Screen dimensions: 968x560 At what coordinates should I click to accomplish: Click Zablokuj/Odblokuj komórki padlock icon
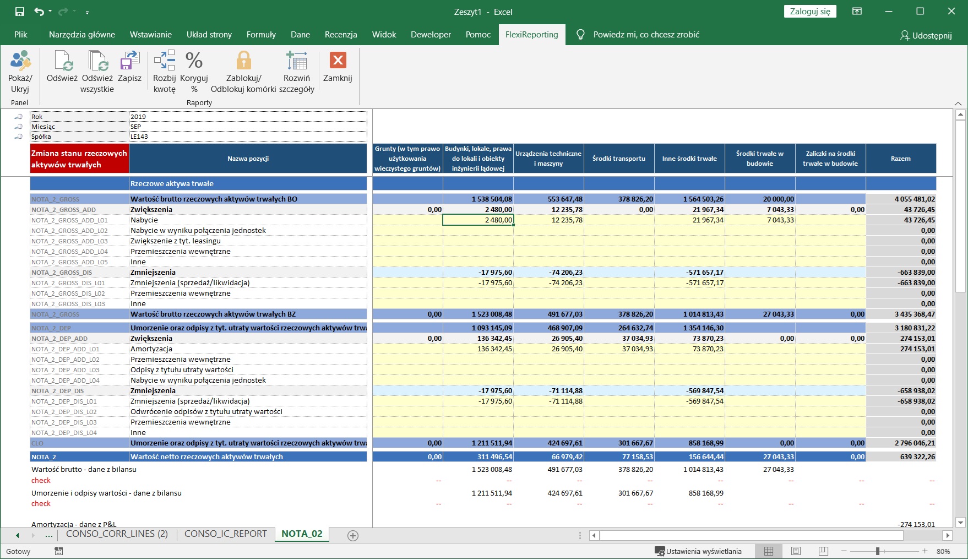243,61
